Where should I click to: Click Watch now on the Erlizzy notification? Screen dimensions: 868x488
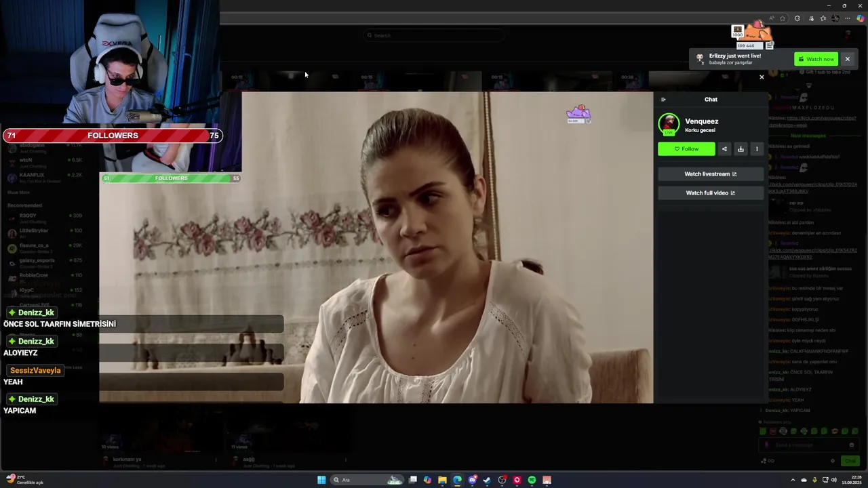[816, 59]
